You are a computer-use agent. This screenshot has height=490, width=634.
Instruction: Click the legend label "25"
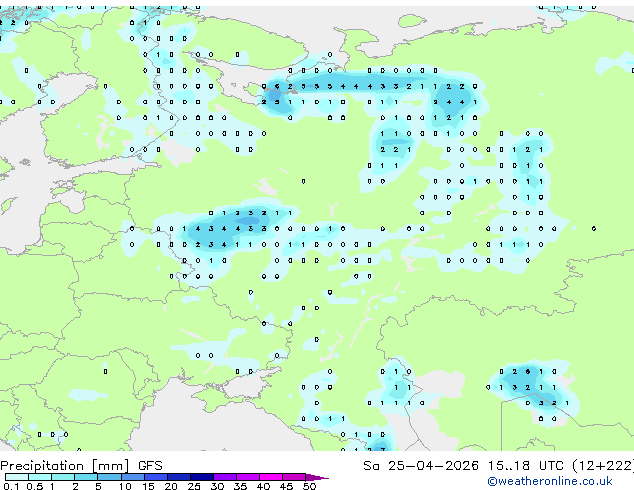[x=194, y=486]
